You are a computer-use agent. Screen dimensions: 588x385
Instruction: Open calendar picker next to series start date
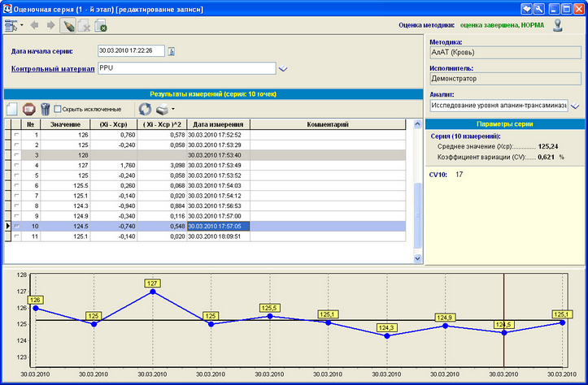[172, 51]
